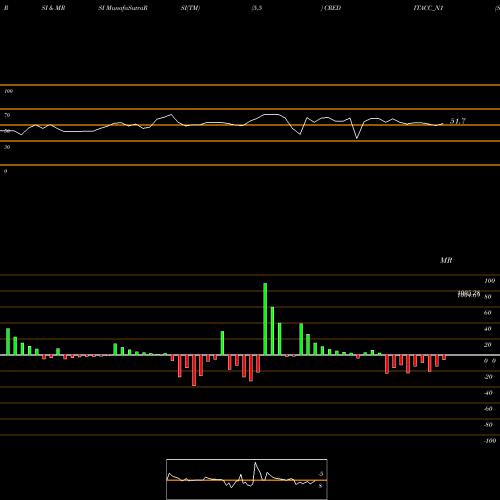Click the MR axis label '-80'

pyautogui.click(x=488, y=425)
